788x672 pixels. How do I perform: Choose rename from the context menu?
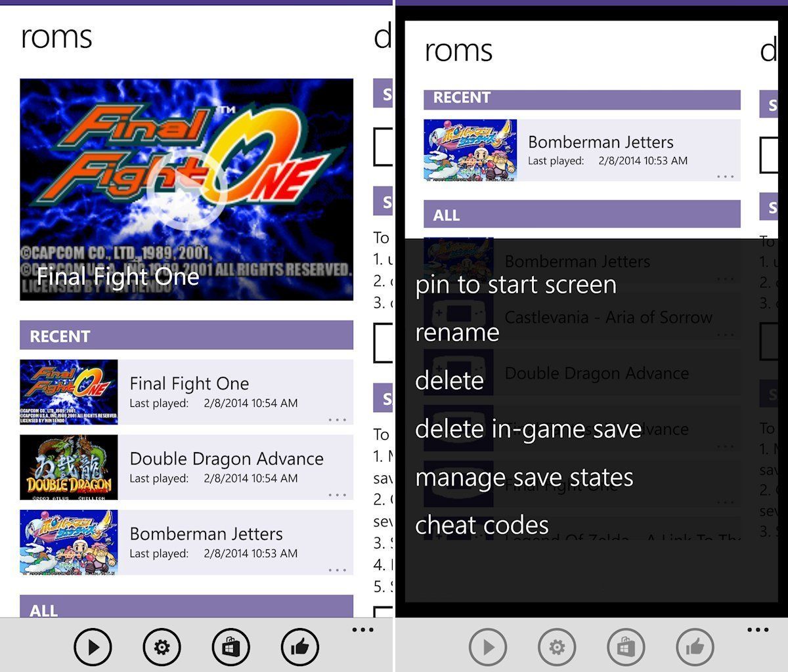point(456,333)
